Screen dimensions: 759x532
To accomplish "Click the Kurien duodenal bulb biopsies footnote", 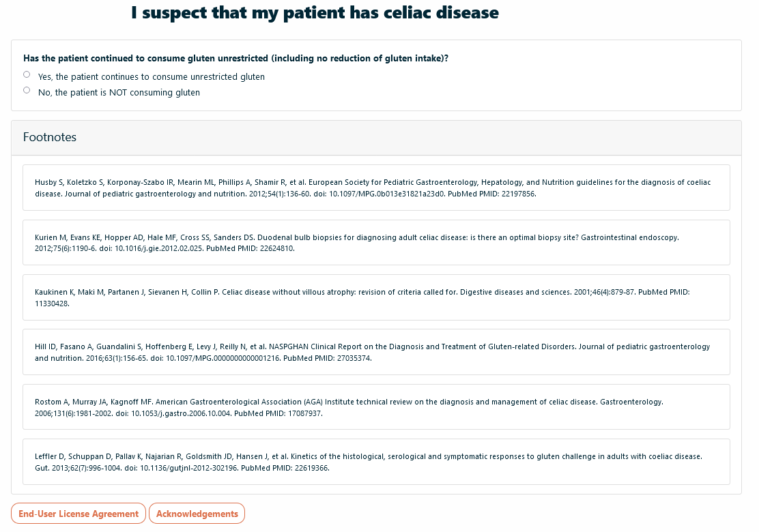I will [376, 243].
